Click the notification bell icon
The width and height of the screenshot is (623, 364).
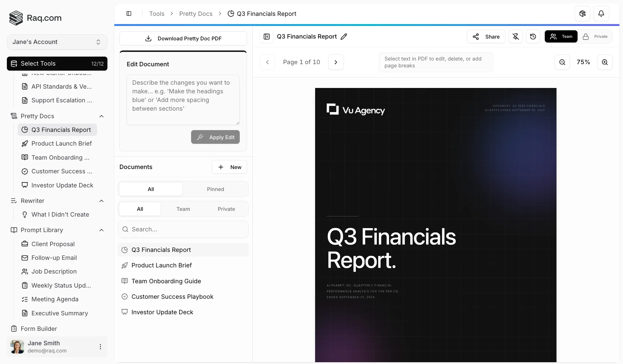pyautogui.click(x=601, y=14)
